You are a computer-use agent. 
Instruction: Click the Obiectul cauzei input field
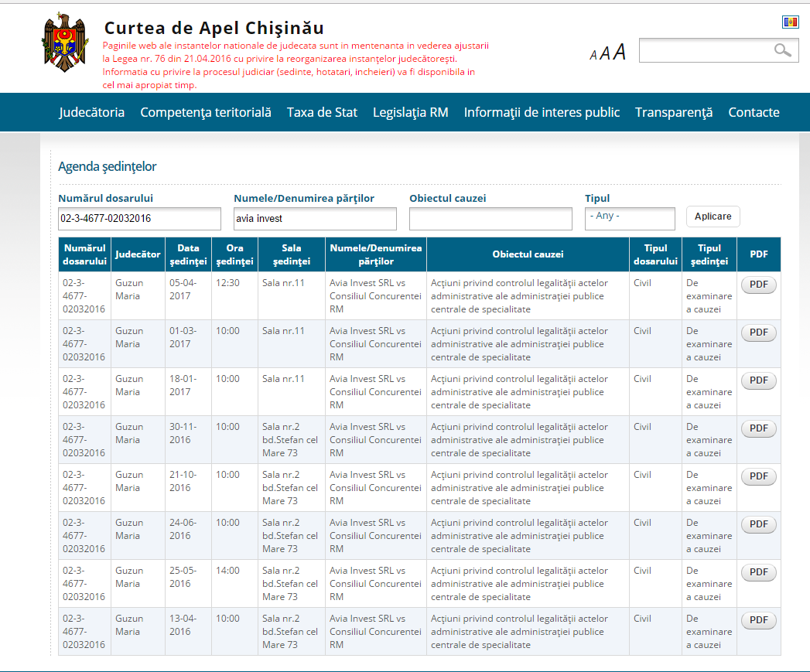click(490, 219)
